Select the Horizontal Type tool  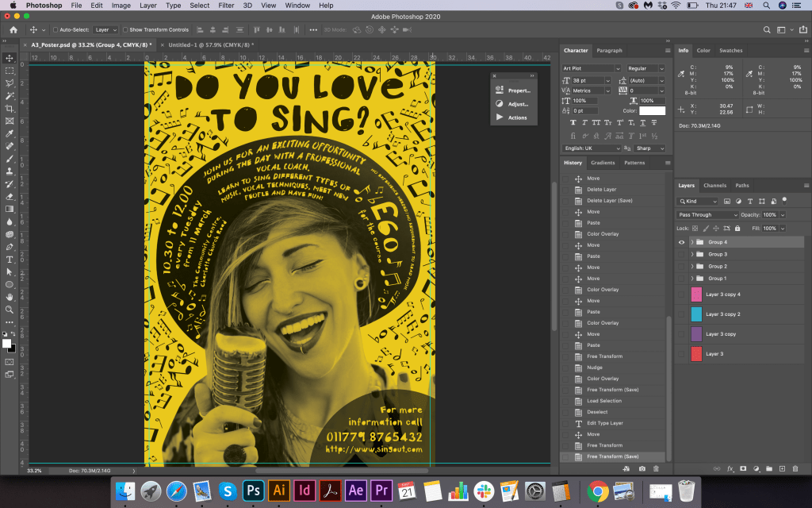(10, 260)
